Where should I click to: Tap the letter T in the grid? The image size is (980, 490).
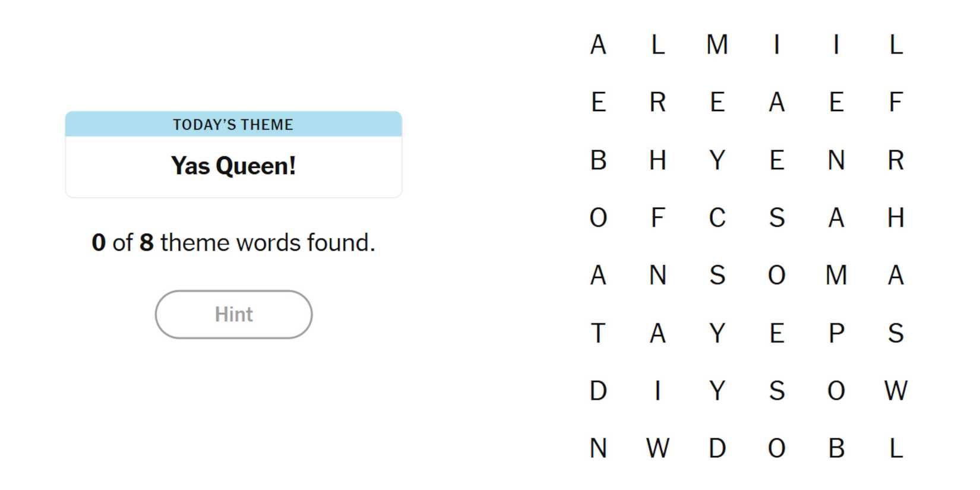(x=598, y=333)
